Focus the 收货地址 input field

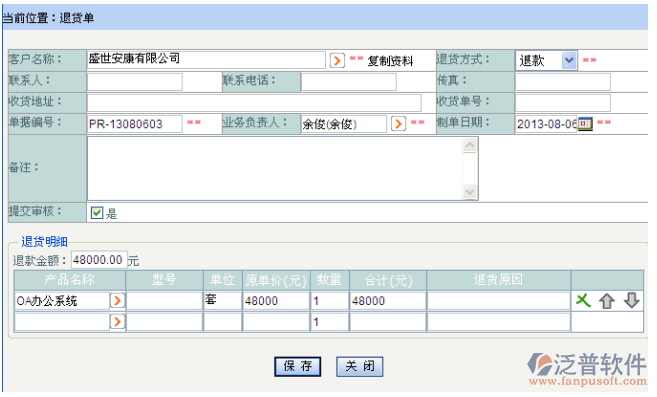254,103
